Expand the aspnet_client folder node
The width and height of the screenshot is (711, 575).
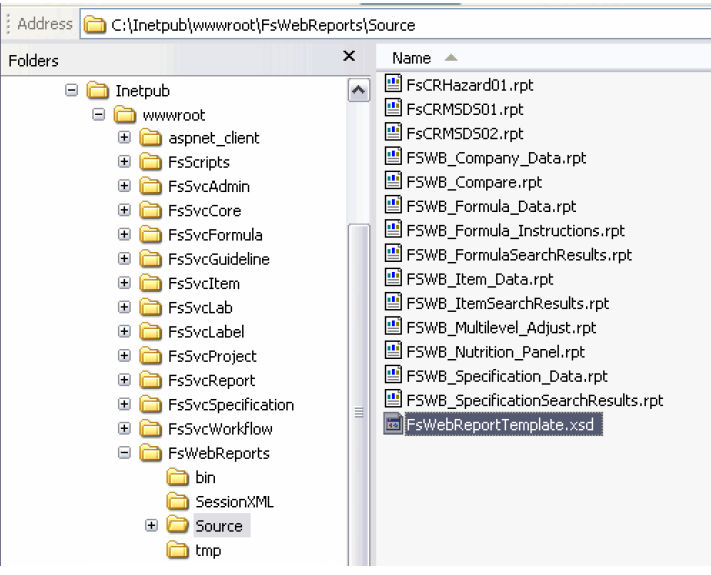[x=126, y=138]
